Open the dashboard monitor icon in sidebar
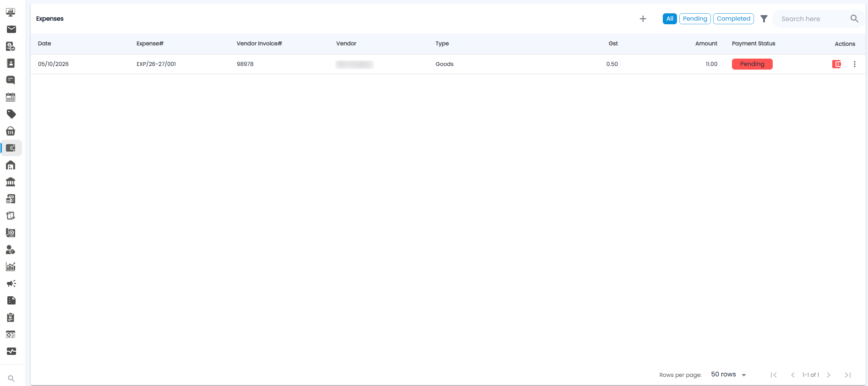 tap(11, 12)
